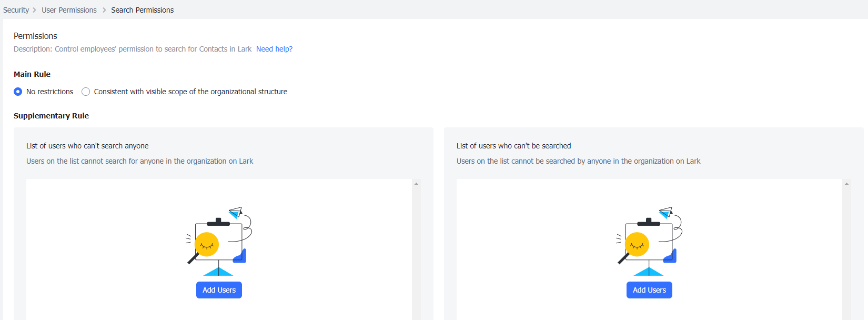The image size is (868, 320).
Task: Go to Security in the breadcrumb
Action: tap(16, 10)
